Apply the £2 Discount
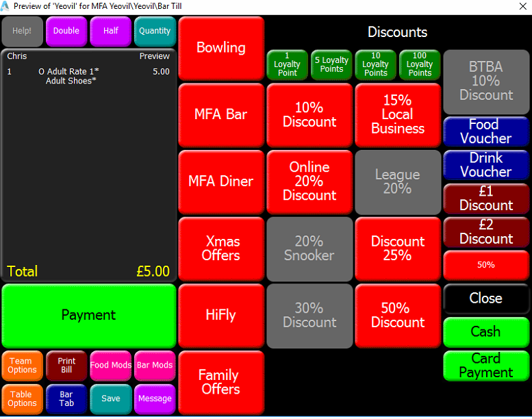The width and height of the screenshot is (532, 419). 486,231
